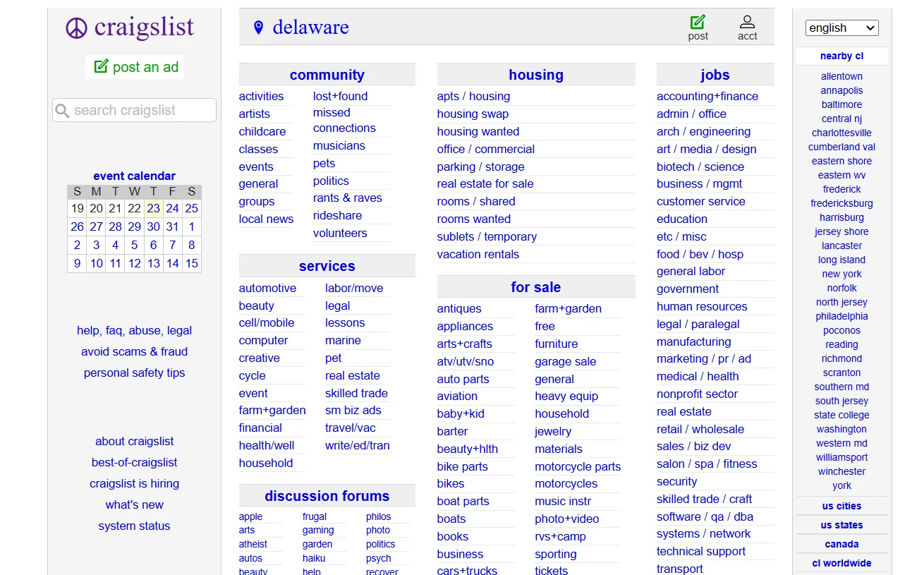Open software / qa / dba jobs
This screenshot has width=924, height=575.
pos(705,516)
